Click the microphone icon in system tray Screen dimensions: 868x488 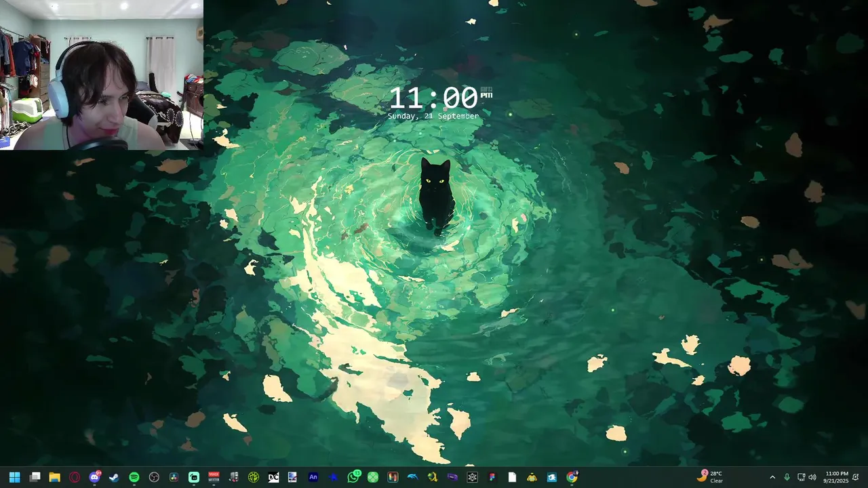click(787, 477)
